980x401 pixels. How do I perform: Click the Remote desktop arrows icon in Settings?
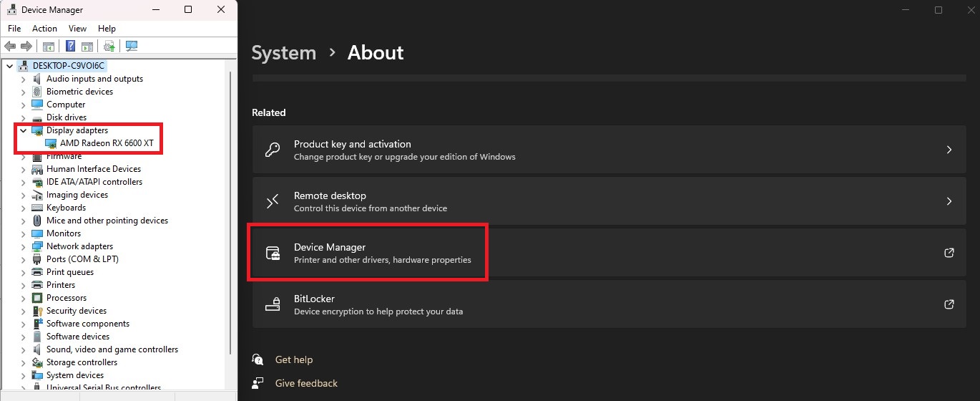pos(273,201)
